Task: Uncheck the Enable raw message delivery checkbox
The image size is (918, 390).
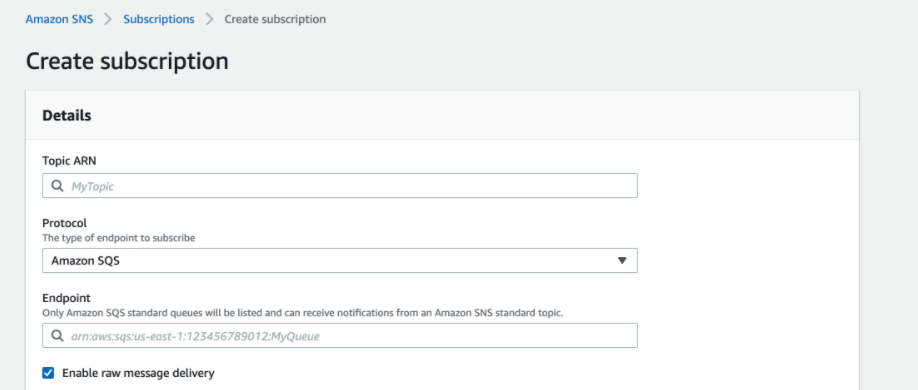Action: coord(49,373)
